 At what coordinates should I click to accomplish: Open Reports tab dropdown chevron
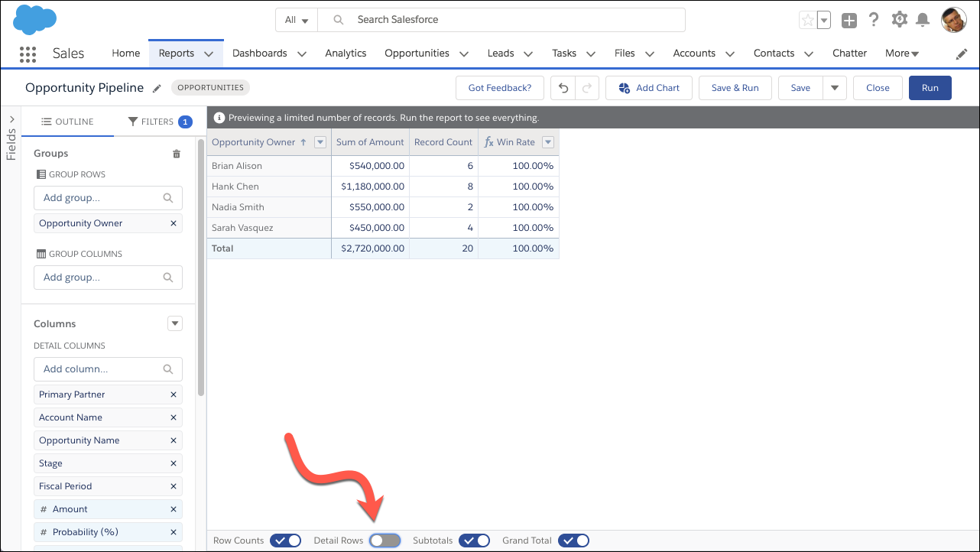click(209, 54)
